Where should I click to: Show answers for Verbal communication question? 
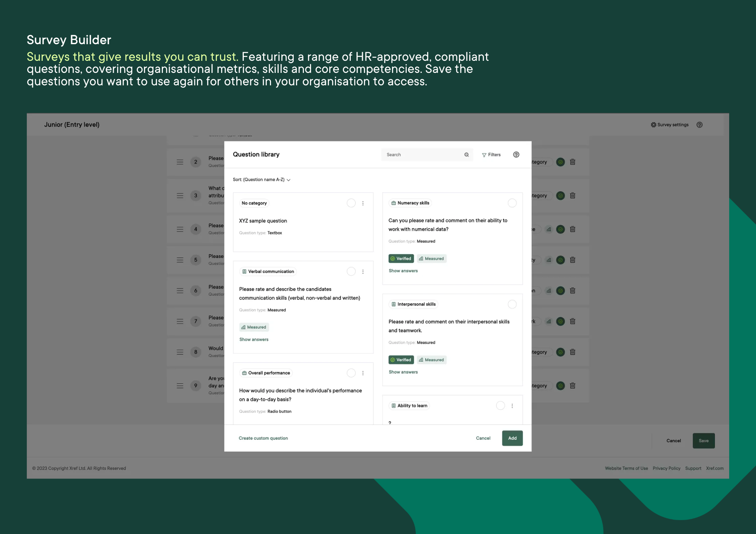pos(254,339)
